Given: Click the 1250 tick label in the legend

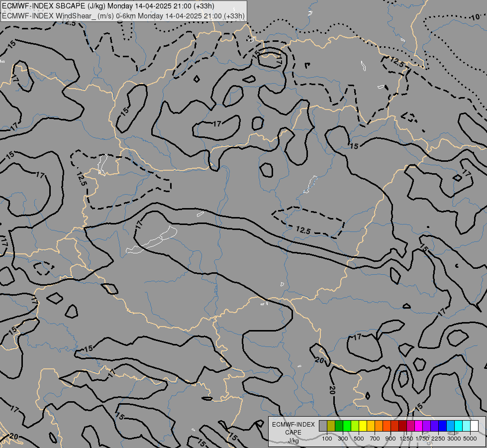Looking at the screenshot, I should 406,439.
